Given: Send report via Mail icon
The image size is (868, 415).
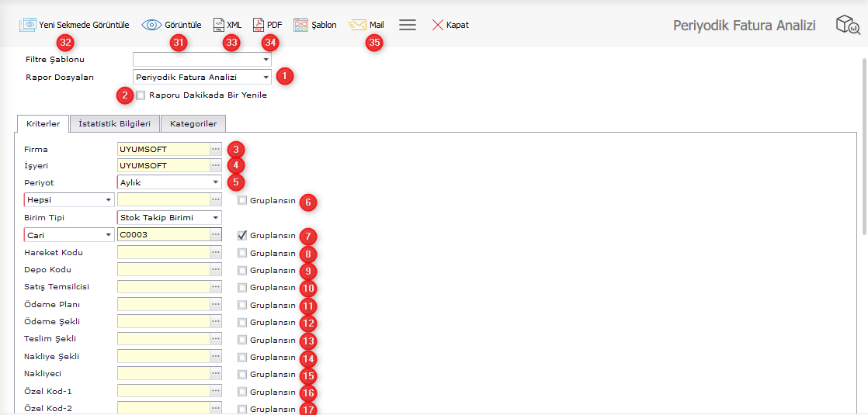Looking at the screenshot, I should [357, 25].
